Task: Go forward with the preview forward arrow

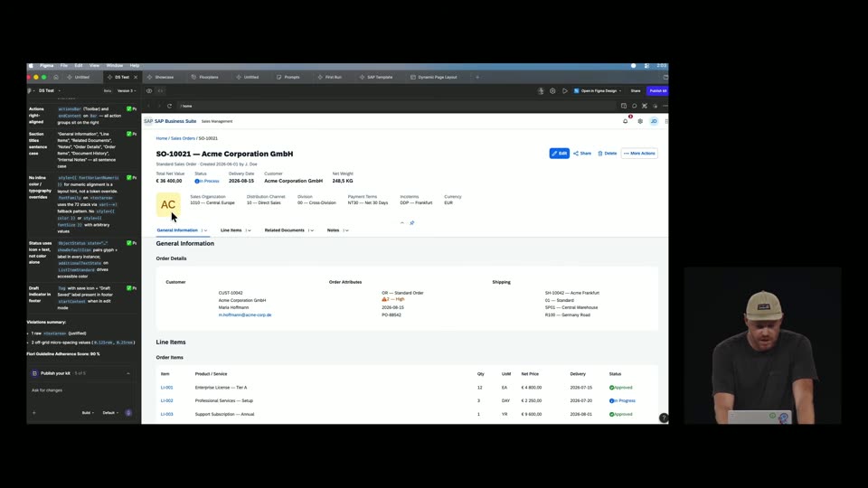Action: point(159,106)
